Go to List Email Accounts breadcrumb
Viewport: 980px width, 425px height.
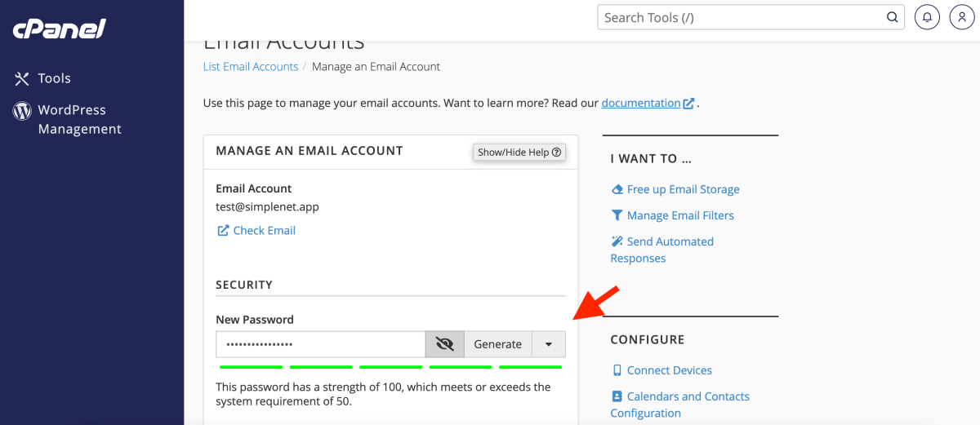[250, 67]
